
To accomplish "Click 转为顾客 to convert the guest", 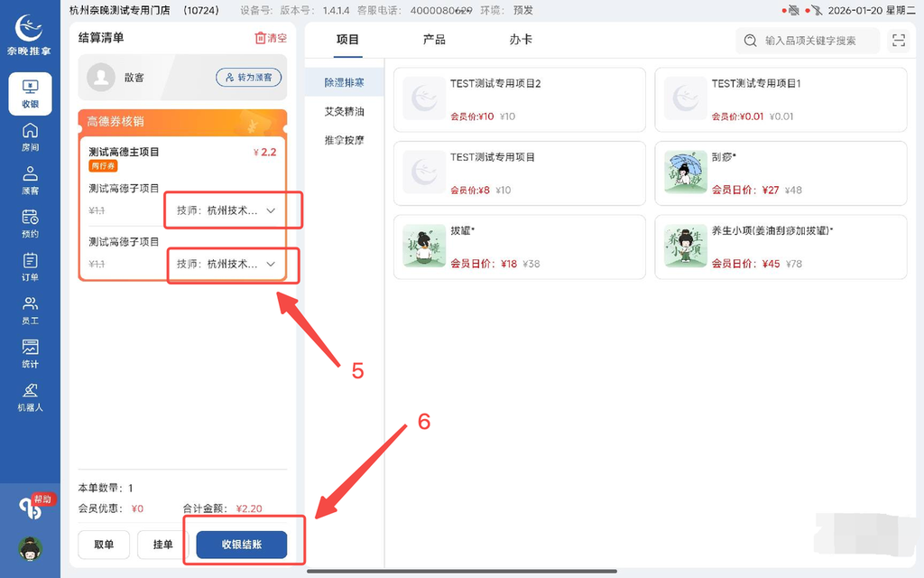I will point(248,79).
